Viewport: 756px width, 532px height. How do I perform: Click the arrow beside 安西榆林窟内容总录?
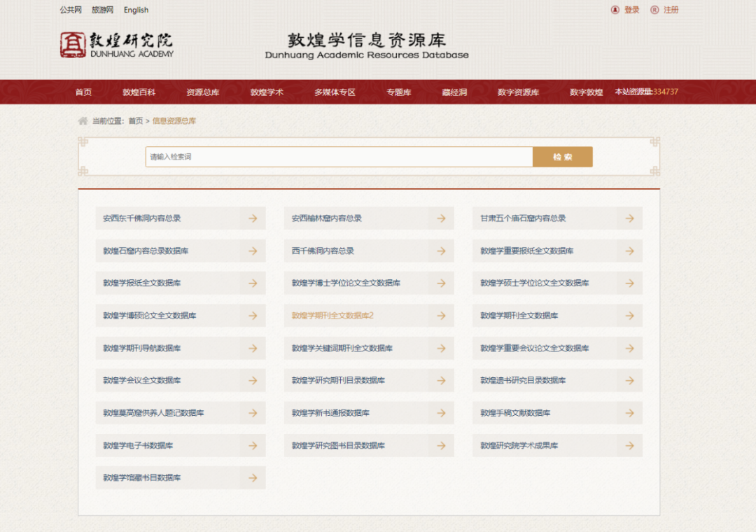(x=441, y=218)
